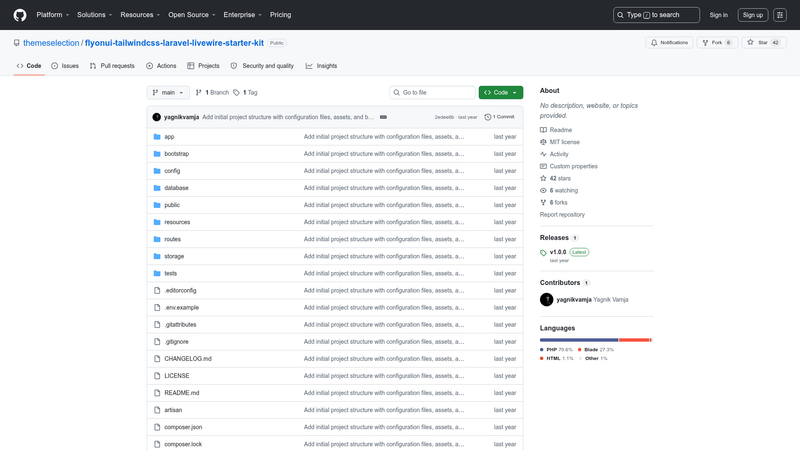
Task: Open 1 Commit history link
Action: tap(499, 117)
